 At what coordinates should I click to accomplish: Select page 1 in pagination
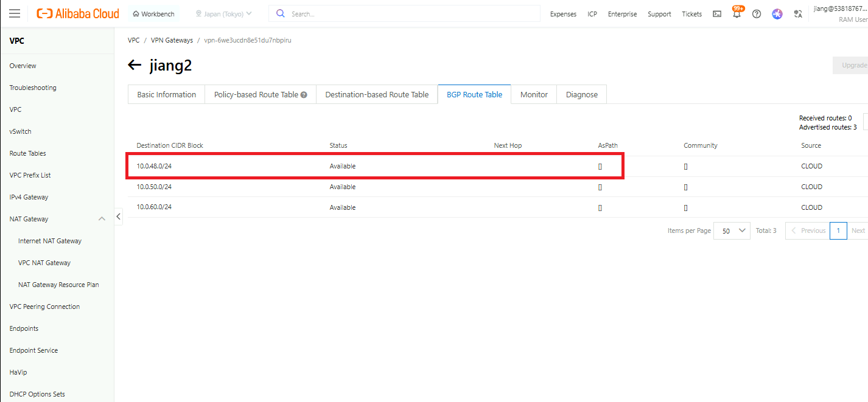(x=838, y=230)
